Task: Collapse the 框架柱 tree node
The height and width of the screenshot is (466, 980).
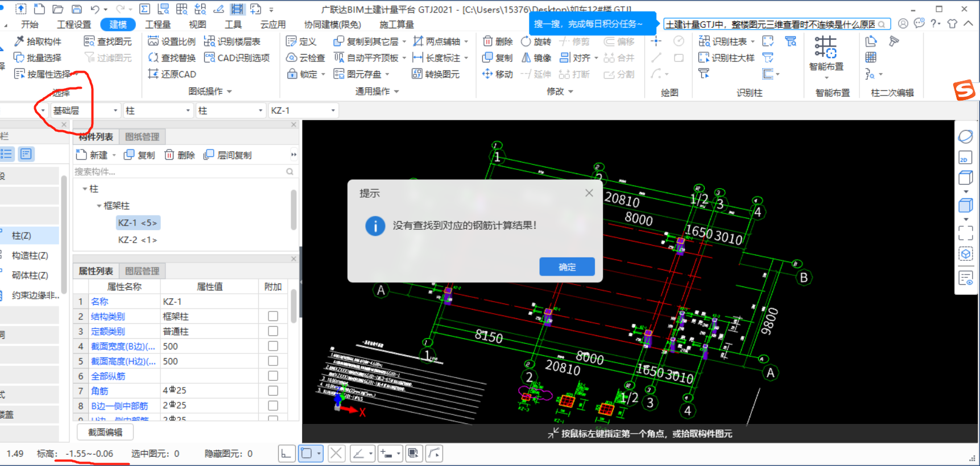Action: [99, 206]
